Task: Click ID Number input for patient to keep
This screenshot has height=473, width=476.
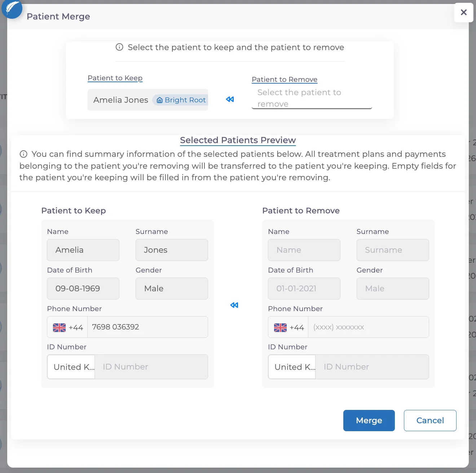Action: point(151,367)
